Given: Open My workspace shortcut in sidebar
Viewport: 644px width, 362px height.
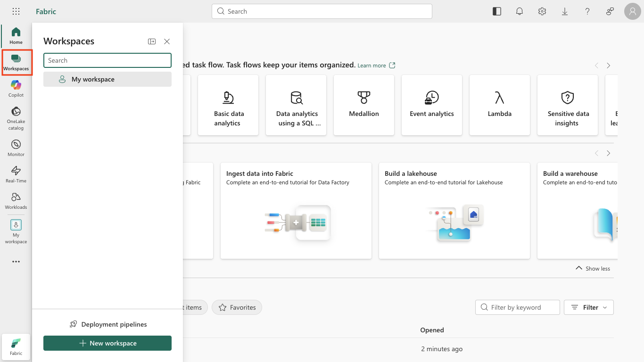Looking at the screenshot, I should click(x=16, y=232).
